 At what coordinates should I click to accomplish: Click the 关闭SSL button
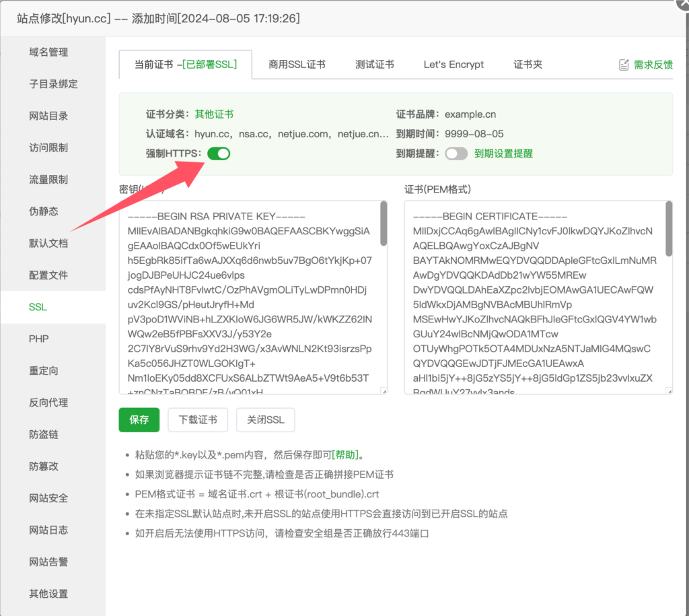[x=265, y=420]
